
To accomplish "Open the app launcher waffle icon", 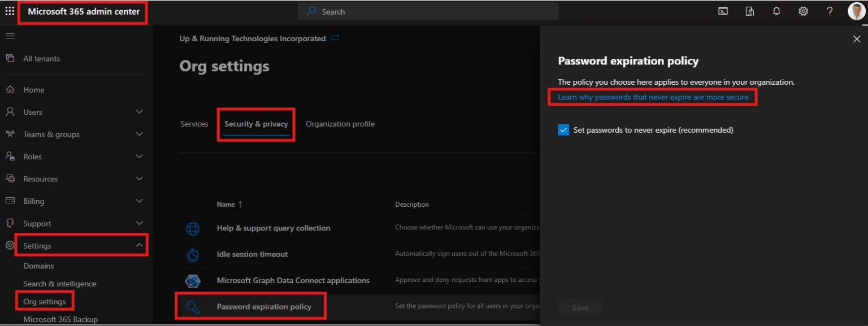I will [x=9, y=10].
